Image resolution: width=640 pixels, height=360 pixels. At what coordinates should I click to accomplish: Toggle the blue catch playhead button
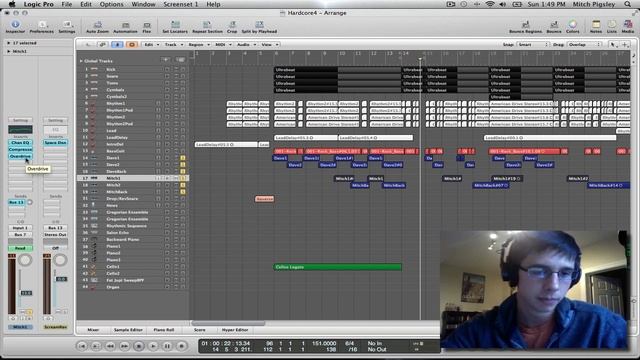pos(117,44)
